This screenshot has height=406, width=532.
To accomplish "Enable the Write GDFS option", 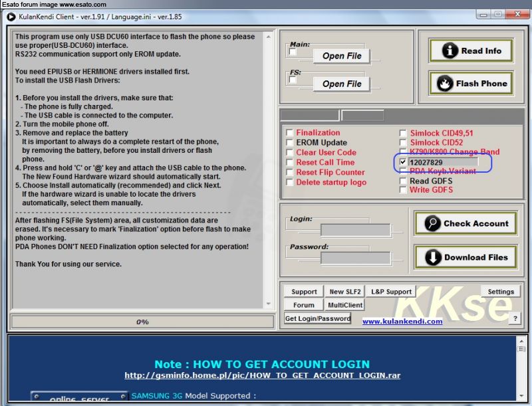I will click(403, 190).
